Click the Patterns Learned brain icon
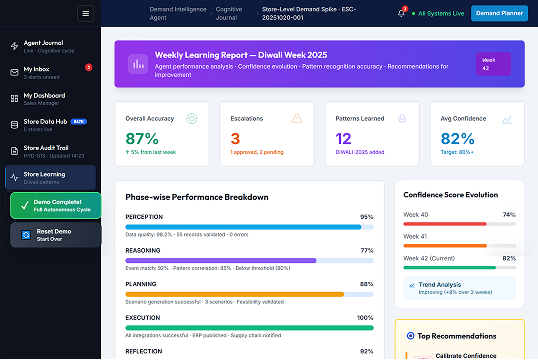This screenshot has height=360, width=538. [402, 119]
